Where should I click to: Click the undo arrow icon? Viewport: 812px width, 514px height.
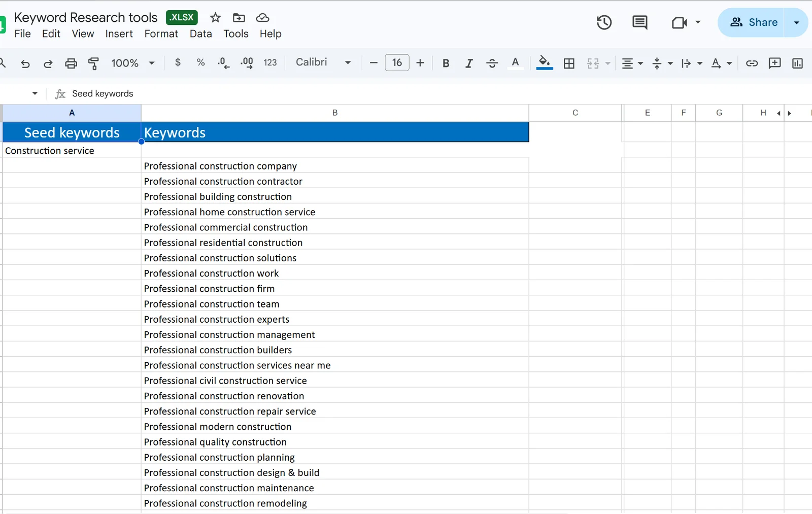[25, 63]
